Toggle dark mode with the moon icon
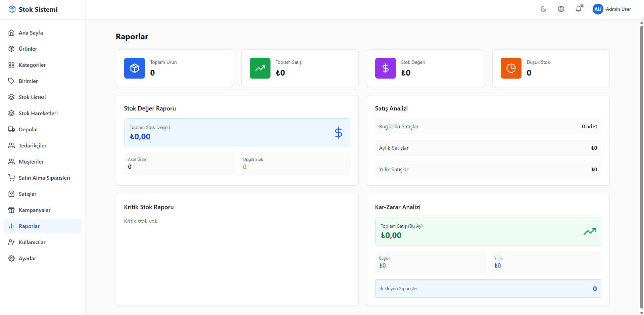The width and height of the screenshot is (644, 315). [x=544, y=9]
